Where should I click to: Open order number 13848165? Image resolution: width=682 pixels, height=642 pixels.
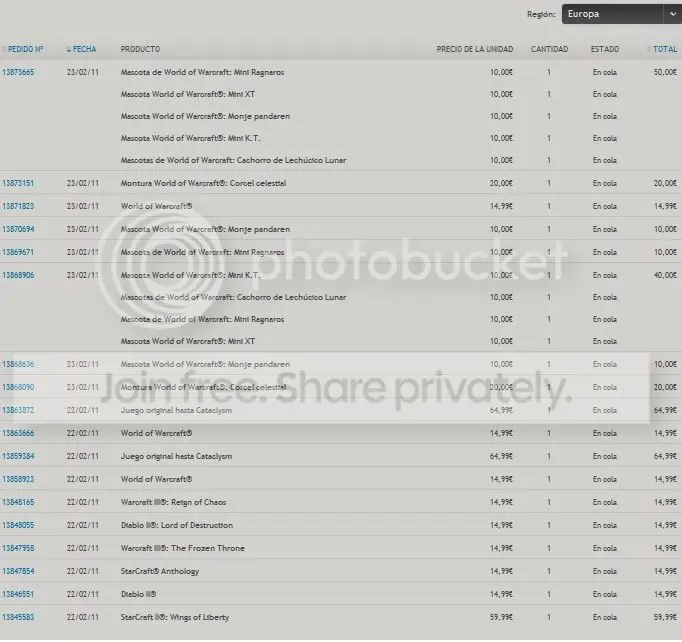click(18, 502)
